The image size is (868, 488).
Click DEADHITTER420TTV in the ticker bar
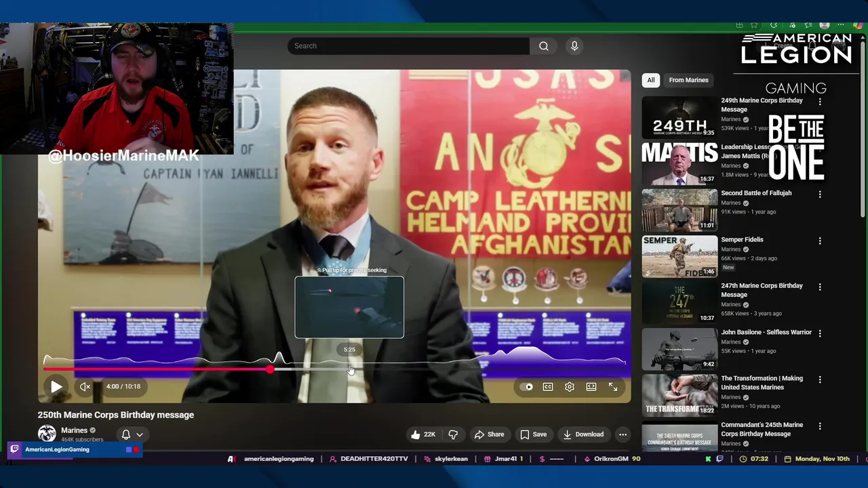[374, 459]
